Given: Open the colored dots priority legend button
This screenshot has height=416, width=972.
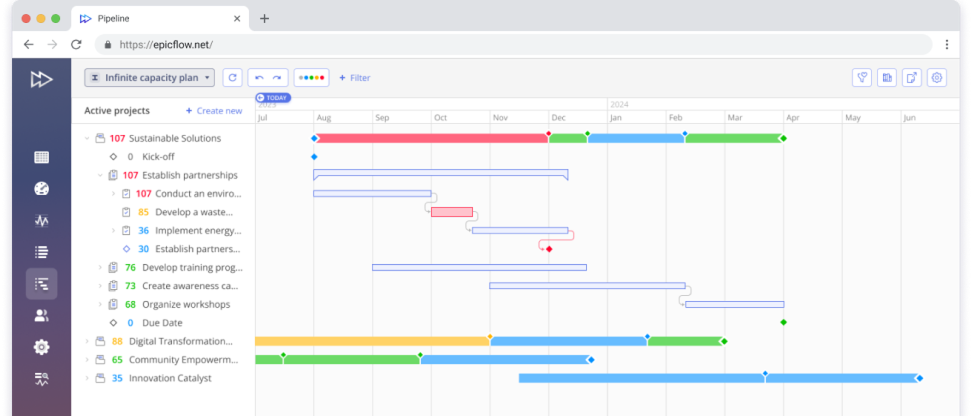Looking at the screenshot, I should (x=311, y=77).
